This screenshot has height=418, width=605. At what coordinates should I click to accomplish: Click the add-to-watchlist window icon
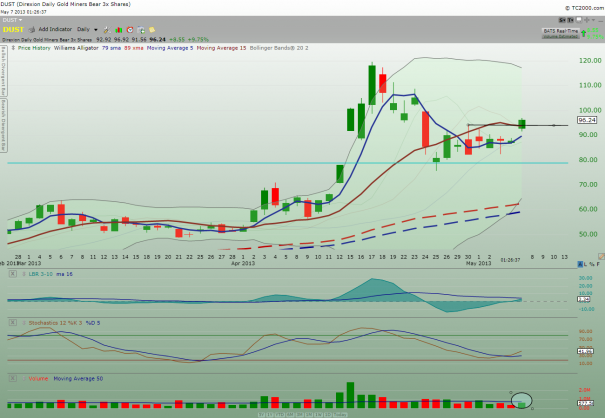(141, 30)
